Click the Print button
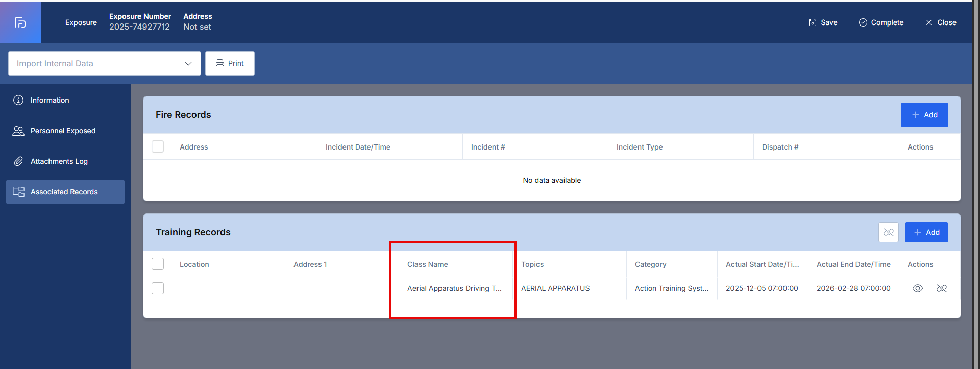980x369 pixels. pos(230,63)
